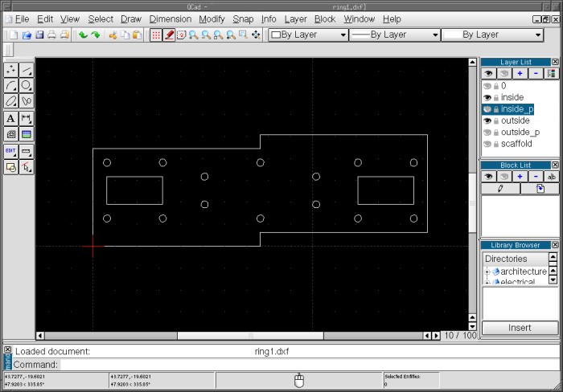Select the Text tool

[x=11, y=118]
